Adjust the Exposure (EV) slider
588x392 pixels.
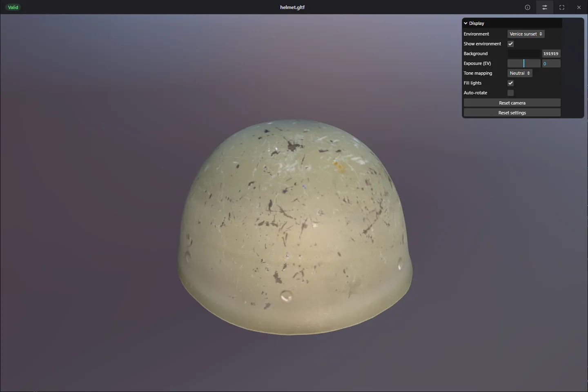(524, 63)
